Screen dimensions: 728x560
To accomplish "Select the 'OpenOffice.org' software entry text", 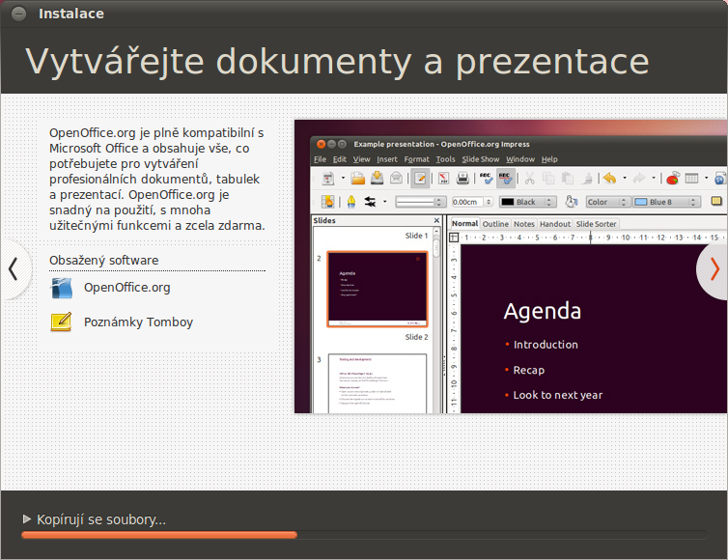I will (x=127, y=288).
